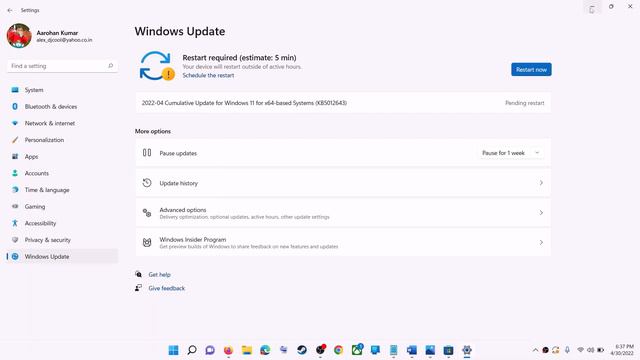640x360 pixels.
Task: Click the Give feedback icon
Action: 139,288
